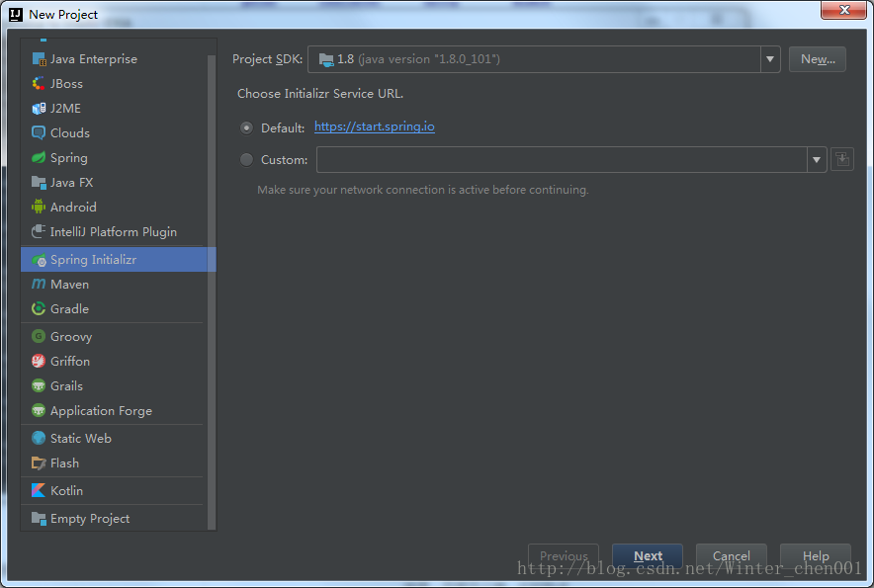Click the J2ME icon
This screenshot has height=588, width=874.
pos(39,108)
